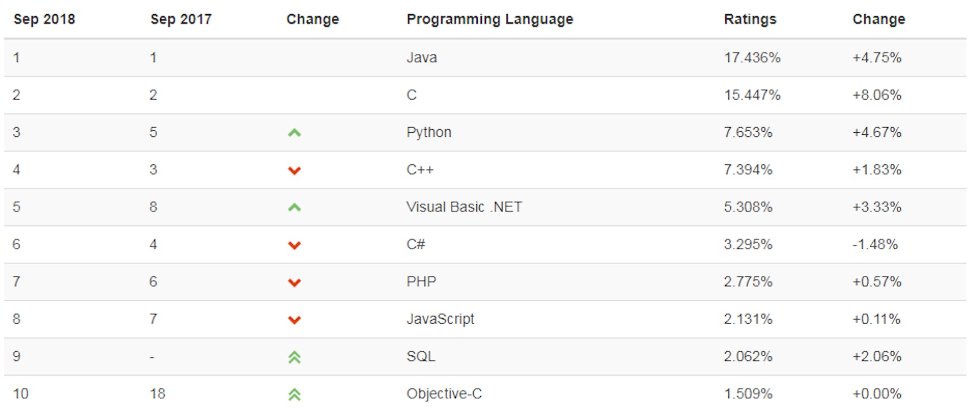Click the 7.653% rating for Python
The height and width of the screenshot is (410, 980).
(x=748, y=132)
